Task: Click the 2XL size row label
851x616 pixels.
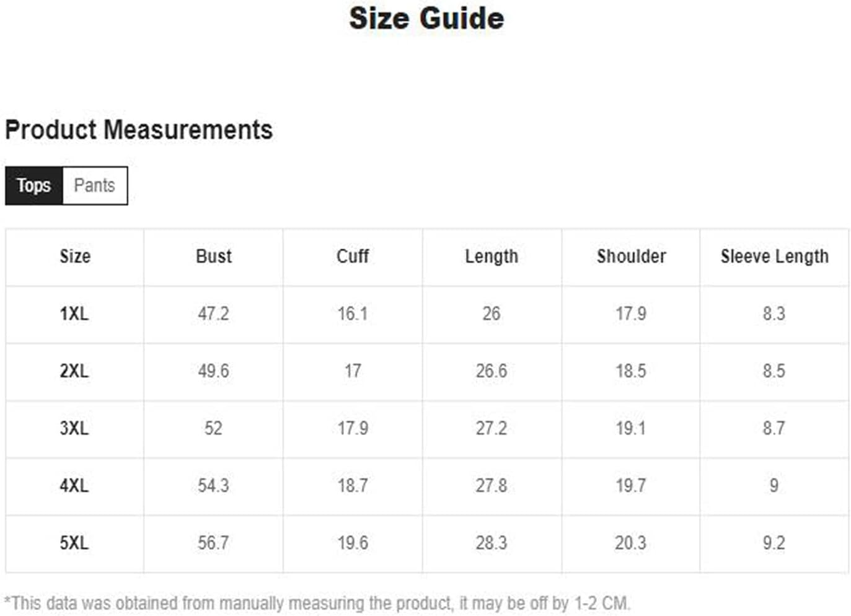Action: click(74, 371)
